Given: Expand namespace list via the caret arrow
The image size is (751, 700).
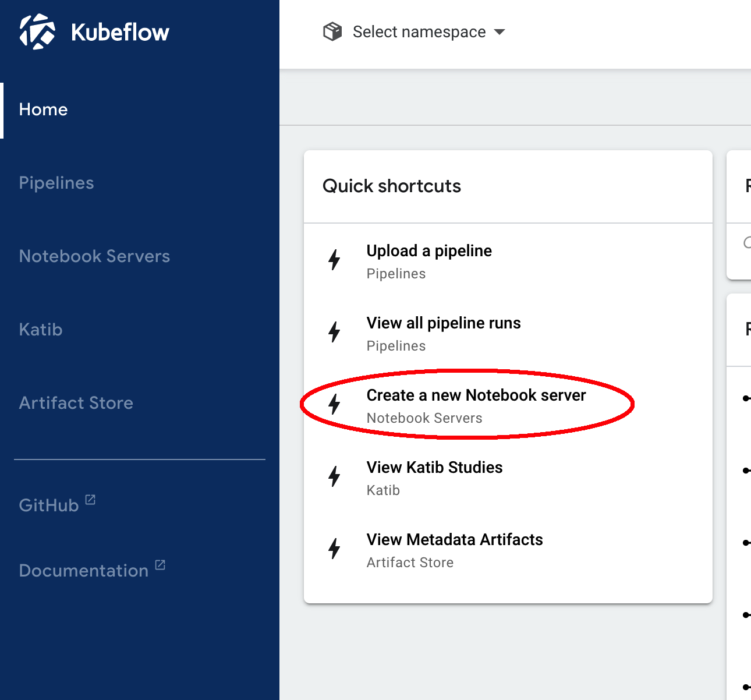Looking at the screenshot, I should point(500,32).
